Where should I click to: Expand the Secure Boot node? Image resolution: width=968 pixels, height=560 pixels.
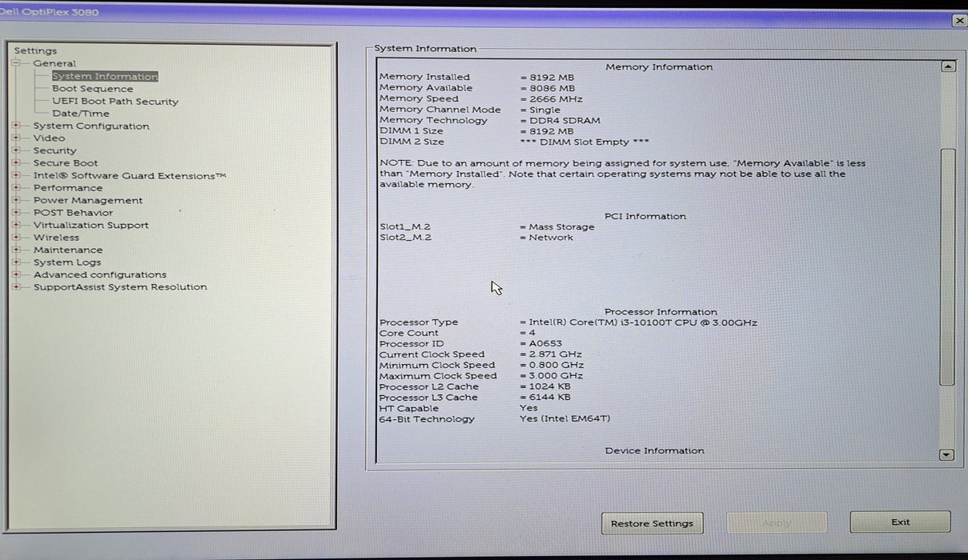click(16, 162)
